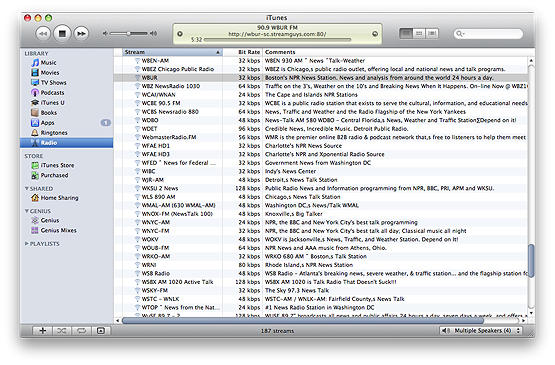Open iTunes U in sidebar
The height and width of the screenshot is (365, 555).
pyautogui.click(x=52, y=103)
